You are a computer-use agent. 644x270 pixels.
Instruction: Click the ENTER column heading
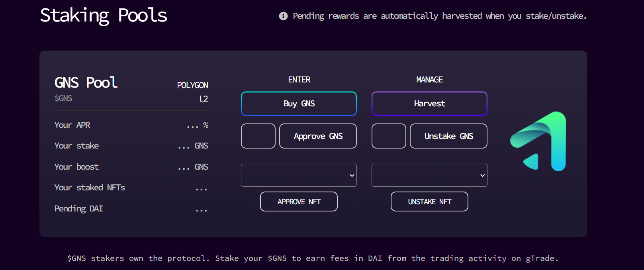click(x=299, y=80)
